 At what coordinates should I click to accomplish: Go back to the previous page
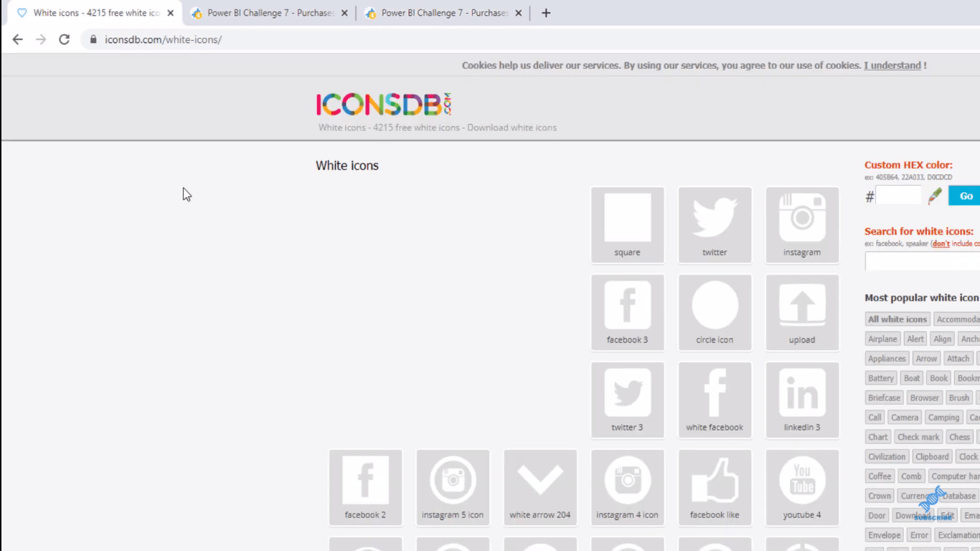(18, 39)
